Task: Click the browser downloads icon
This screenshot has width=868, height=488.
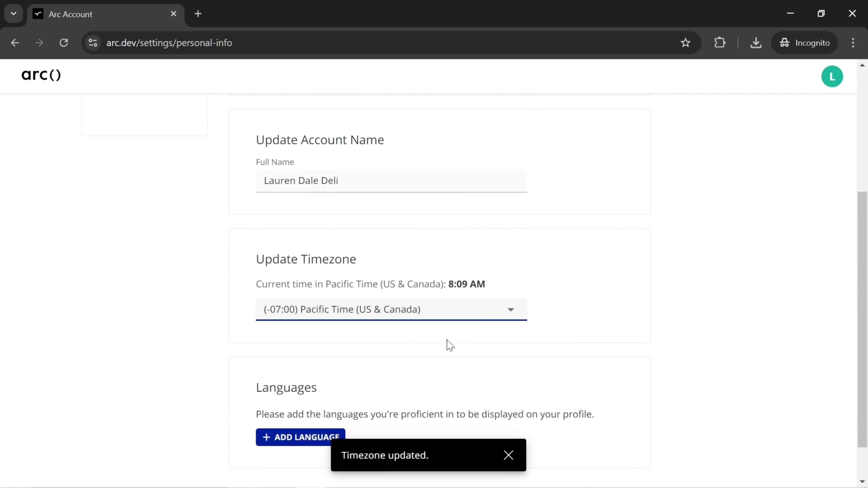Action: coord(756,42)
